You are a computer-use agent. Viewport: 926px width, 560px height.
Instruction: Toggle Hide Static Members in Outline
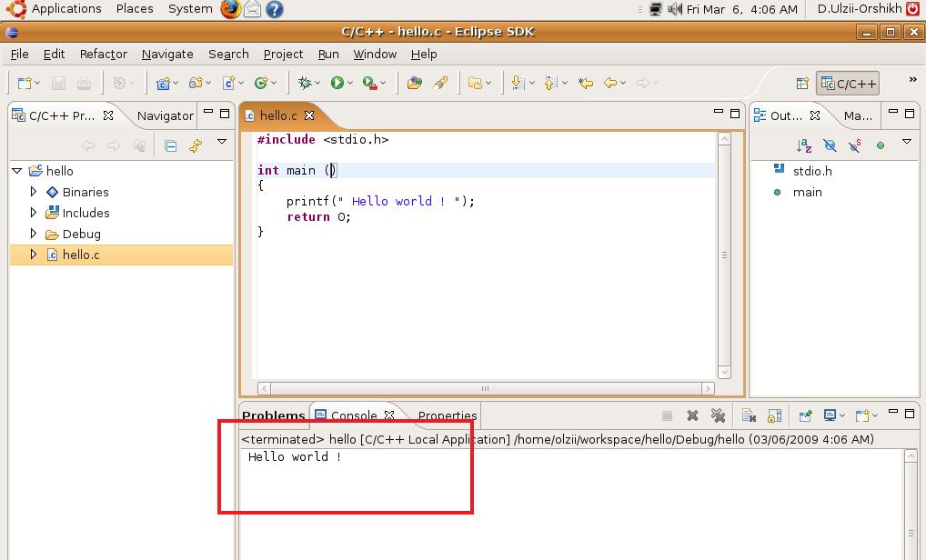pos(854,145)
